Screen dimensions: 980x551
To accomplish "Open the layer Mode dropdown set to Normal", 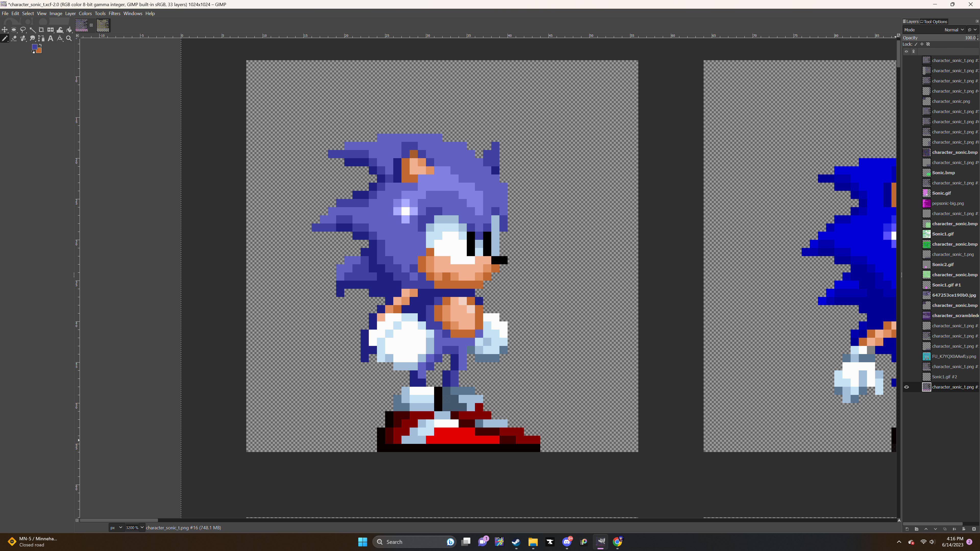I will [955, 30].
